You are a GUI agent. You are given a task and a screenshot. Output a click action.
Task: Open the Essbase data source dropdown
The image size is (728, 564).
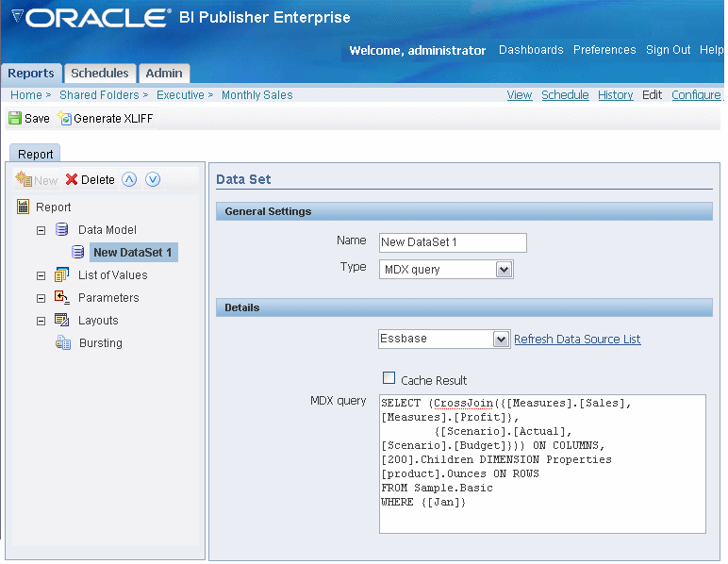(x=501, y=340)
